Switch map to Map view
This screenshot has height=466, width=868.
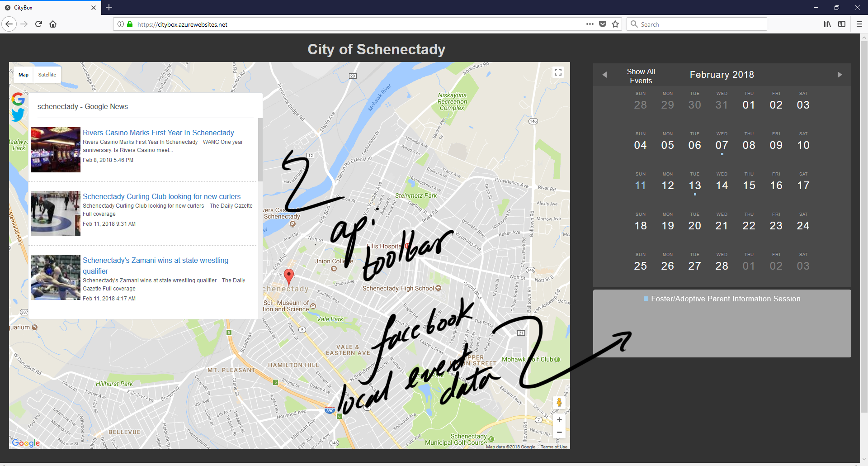(x=24, y=75)
